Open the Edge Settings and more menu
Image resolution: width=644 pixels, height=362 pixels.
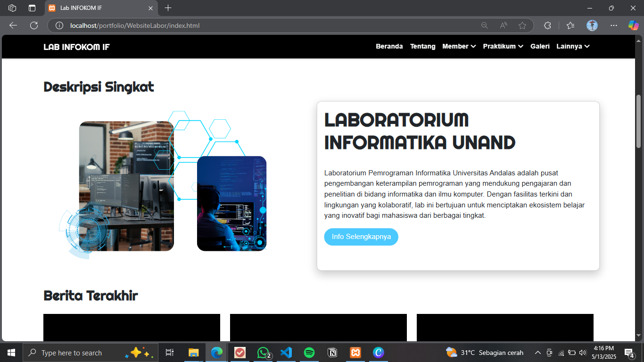click(613, 25)
